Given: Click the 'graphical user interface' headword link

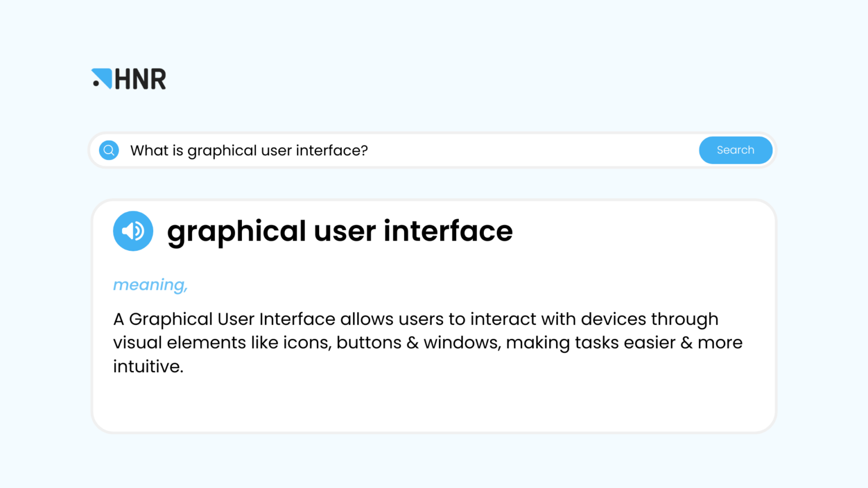Looking at the screenshot, I should [340, 230].
